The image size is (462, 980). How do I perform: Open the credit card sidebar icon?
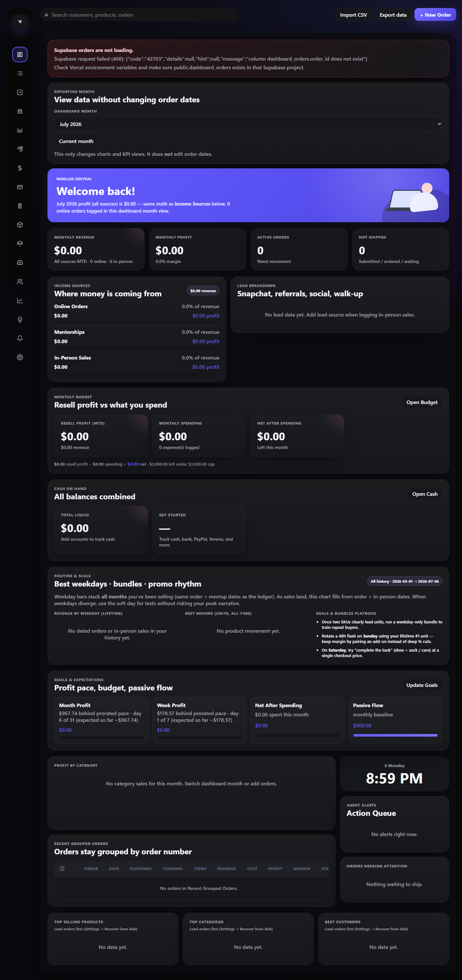click(20, 187)
